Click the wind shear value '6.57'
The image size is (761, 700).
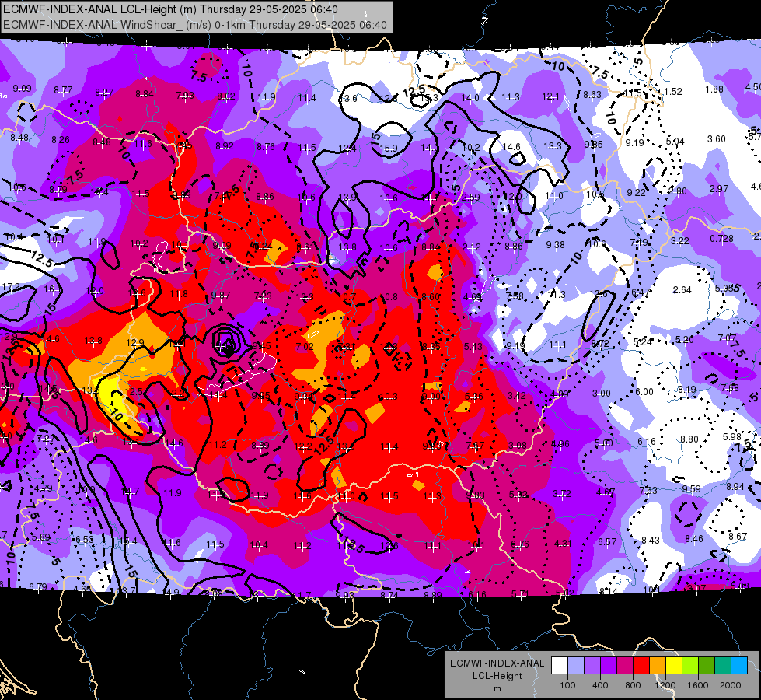pos(607,541)
